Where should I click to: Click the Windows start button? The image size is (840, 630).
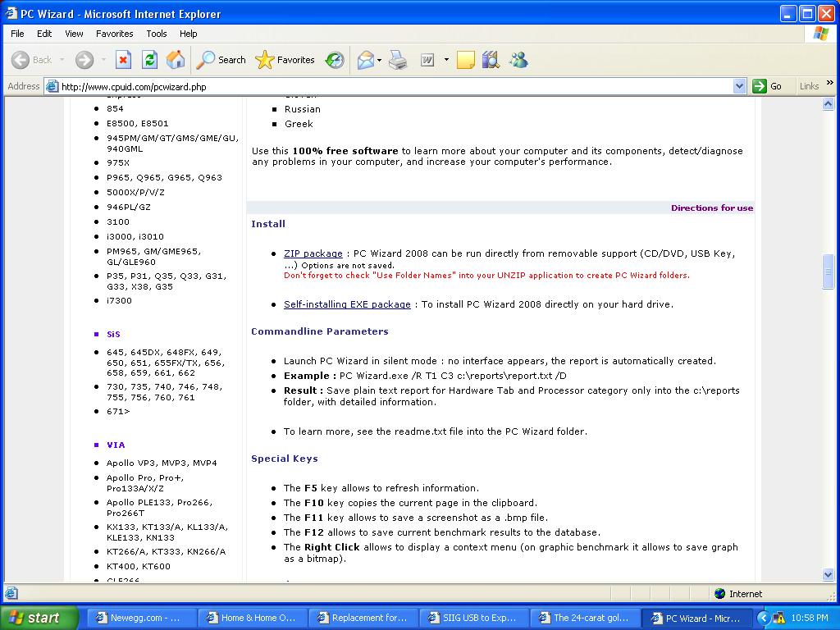(x=39, y=618)
